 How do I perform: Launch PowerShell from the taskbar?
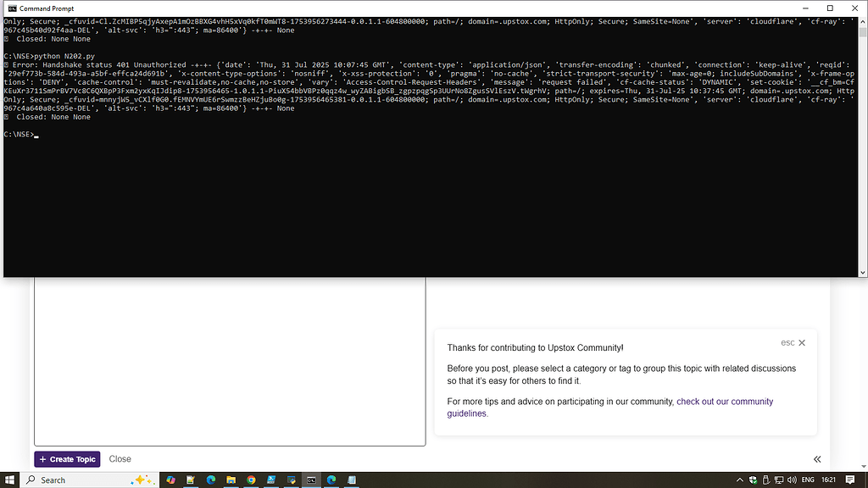click(271, 480)
